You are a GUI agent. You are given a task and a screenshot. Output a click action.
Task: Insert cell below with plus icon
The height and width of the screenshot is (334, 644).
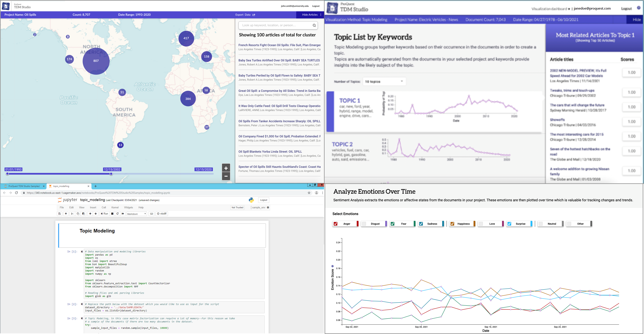(66, 214)
